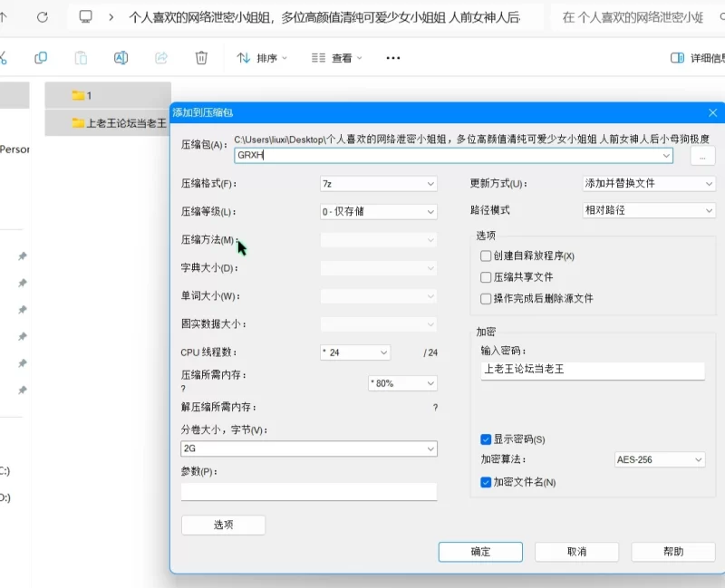Enable the 操作完成后删除源文件 checkbox

click(x=486, y=299)
